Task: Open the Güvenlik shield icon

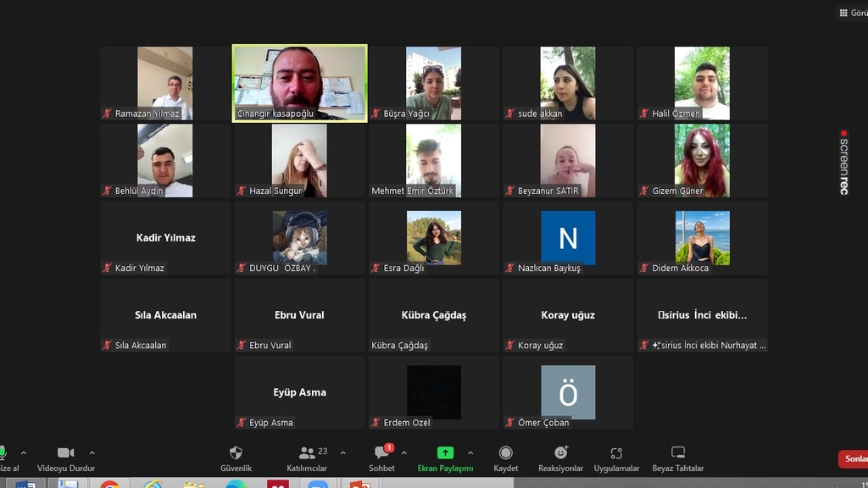Action: click(236, 453)
